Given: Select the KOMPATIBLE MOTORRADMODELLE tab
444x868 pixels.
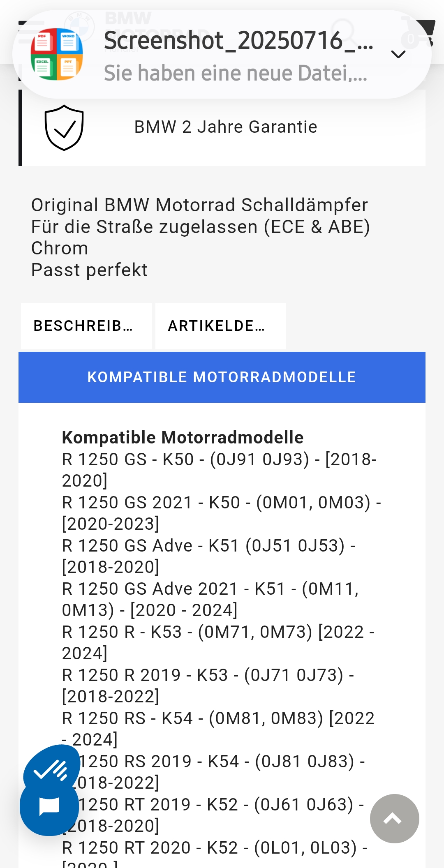Looking at the screenshot, I should (222, 377).
